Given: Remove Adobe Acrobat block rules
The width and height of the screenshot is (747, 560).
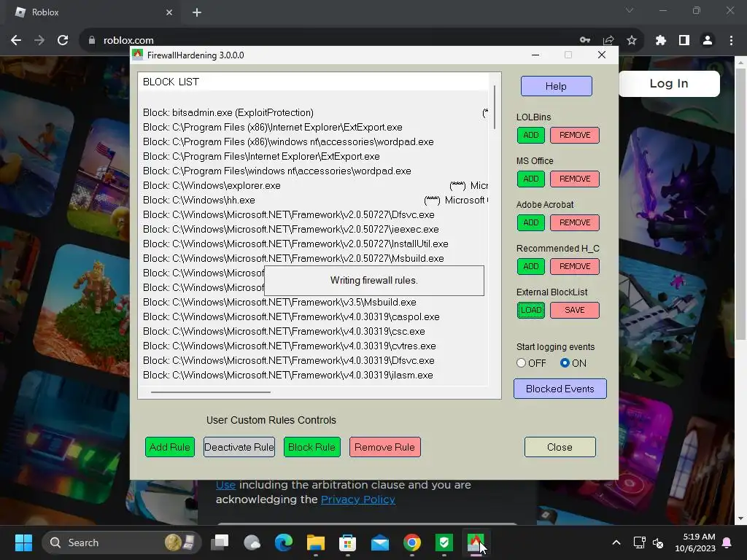Looking at the screenshot, I should [x=575, y=223].
